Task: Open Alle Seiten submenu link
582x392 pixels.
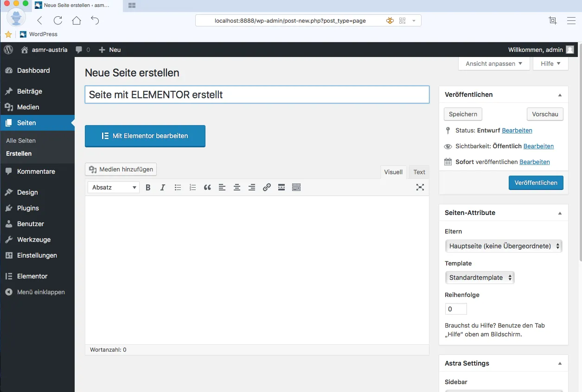Action: pos(21,140)
